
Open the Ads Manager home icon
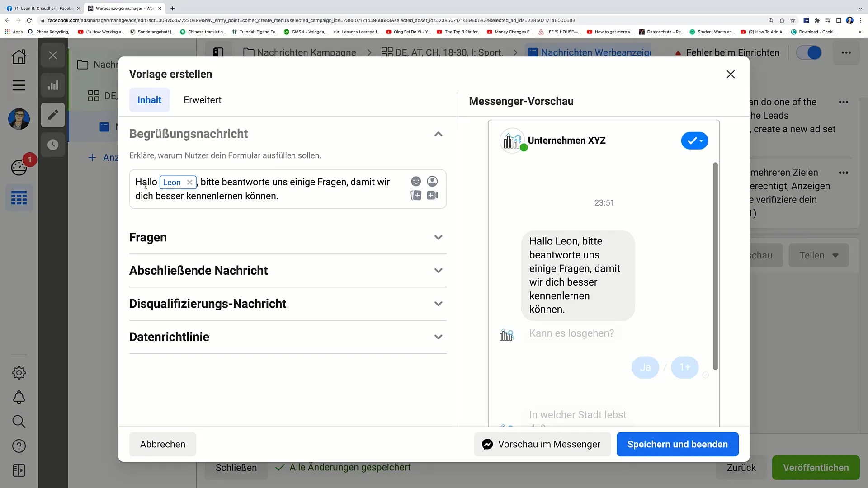19,56
